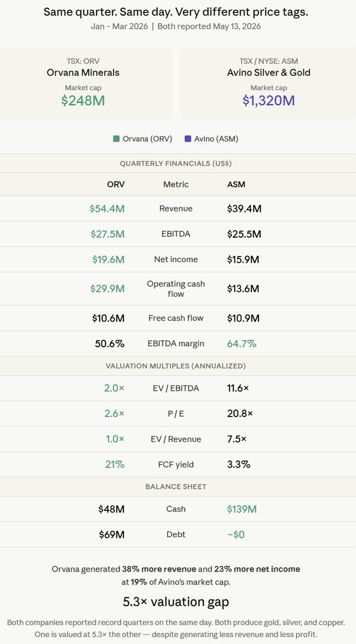Click the 'Balance Sheet' section header
Viewport: 356px width, 644px height.
(176, 487)
